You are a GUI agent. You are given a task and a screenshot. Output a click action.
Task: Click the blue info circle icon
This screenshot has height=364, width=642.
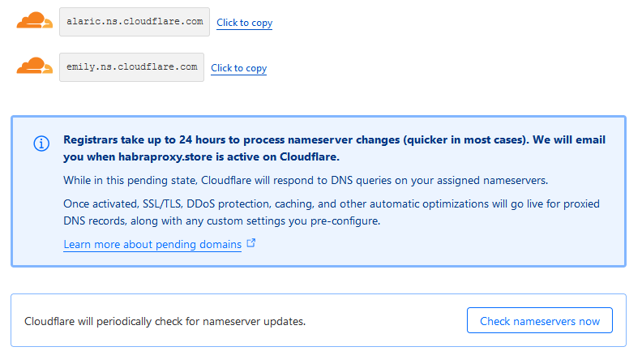[41, 143]
